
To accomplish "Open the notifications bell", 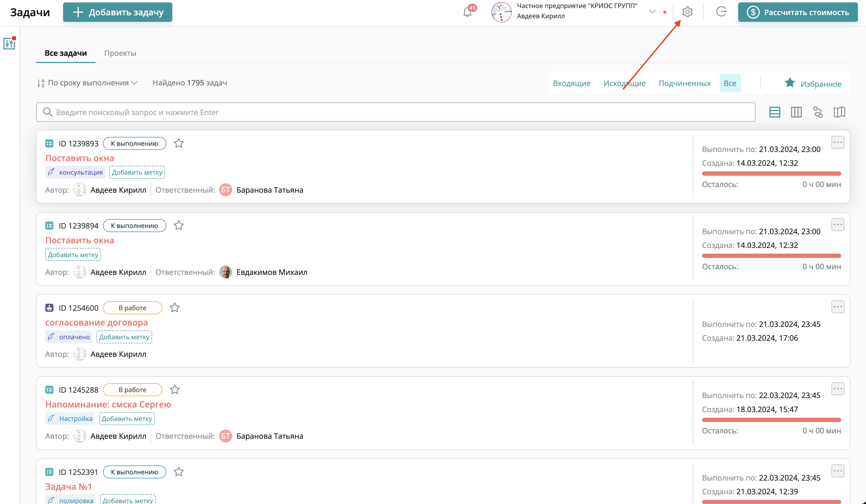I will click(467, 12).
